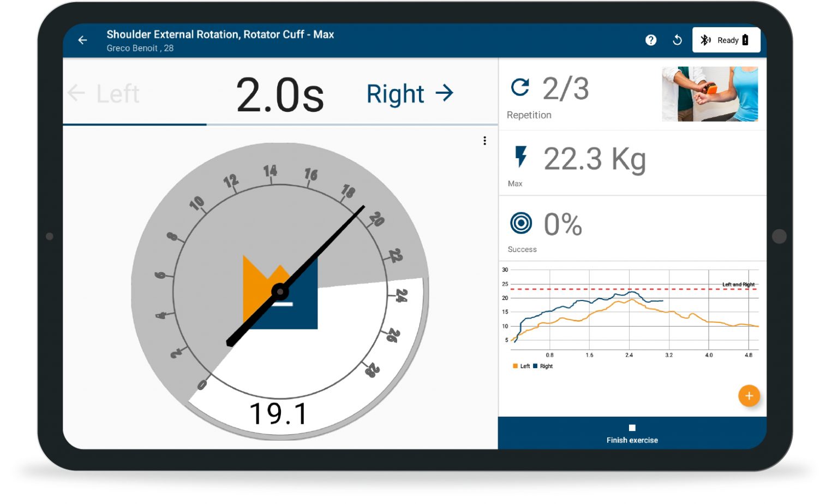Open the three-dot gauge options menu
The height and width of the screenshot is (504, 838).
tap(484, 141)
